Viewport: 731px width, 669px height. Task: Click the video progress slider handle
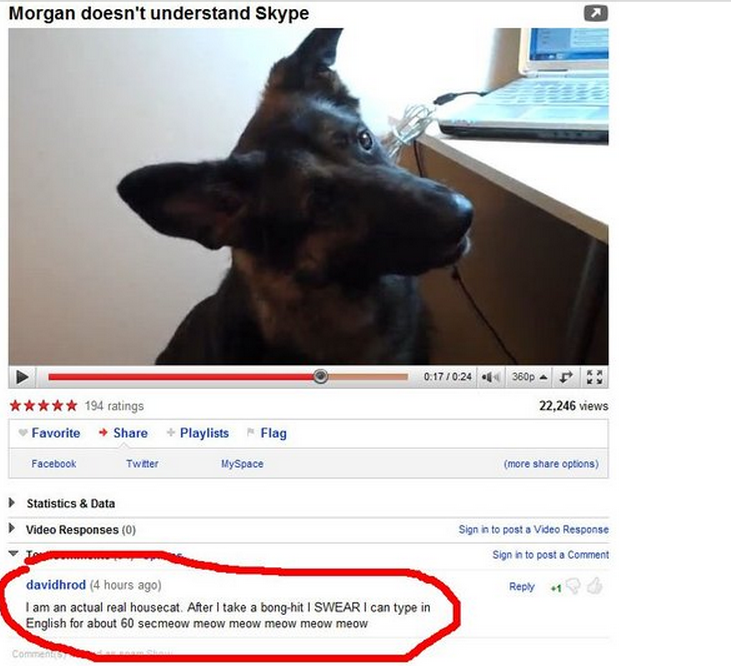click(x=320, y=376)
